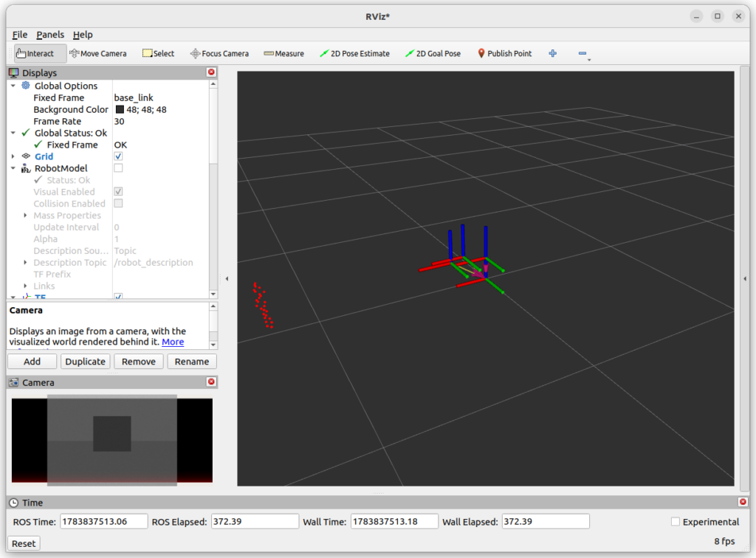Click the Displays tree scroll down arrow
The image size is (756, 558).
pos(213,294)
